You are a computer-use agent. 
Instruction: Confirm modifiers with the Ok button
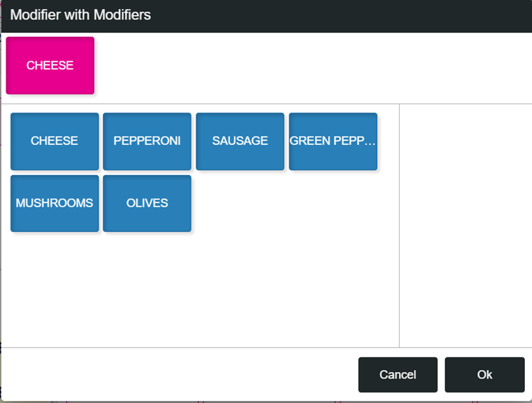[x=484, y=375]
